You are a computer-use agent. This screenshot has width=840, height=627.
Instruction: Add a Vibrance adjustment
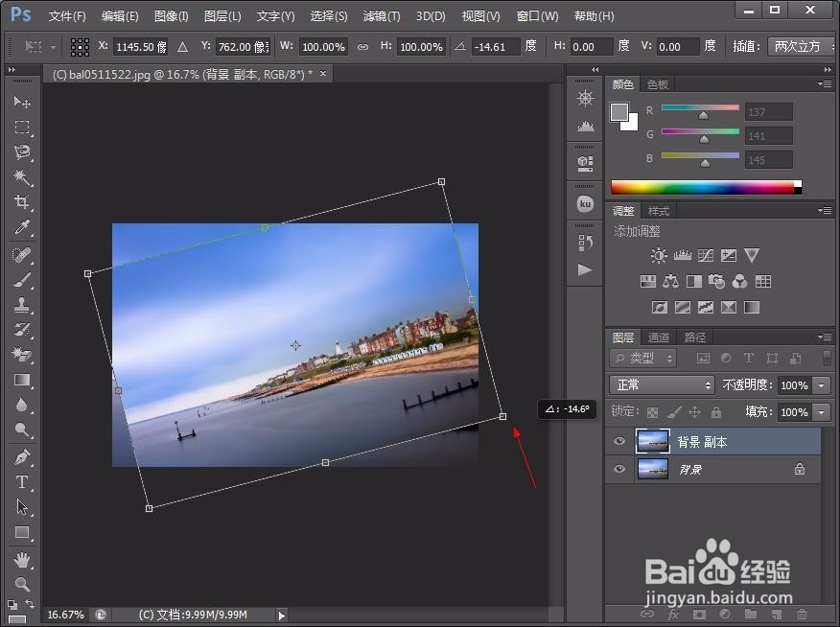click(752, 255)
